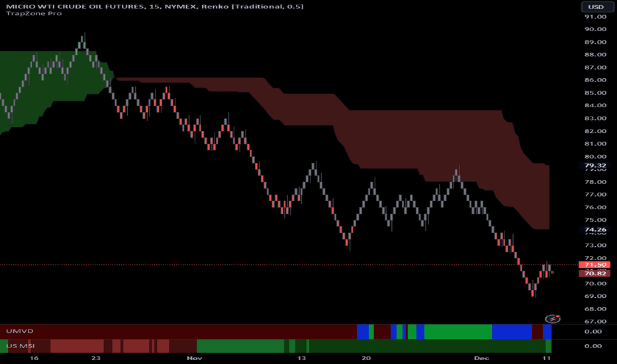Click the 76.00 price axis value
The width and height of the screenshot is (617, 364).
point(595,207)
